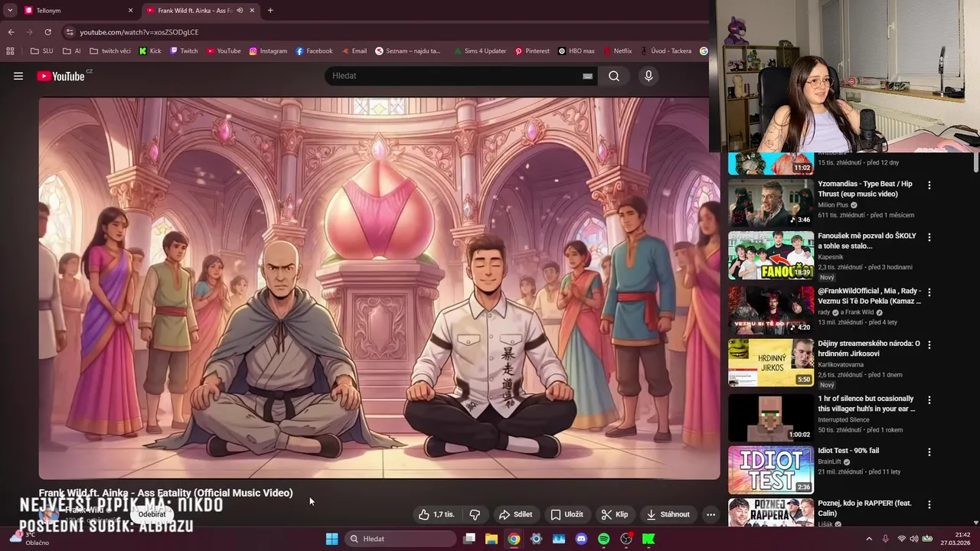The height and width of the screenshot is (551, 980).
Task: Open options for Idiot Test video
Action: pos(929,452)
